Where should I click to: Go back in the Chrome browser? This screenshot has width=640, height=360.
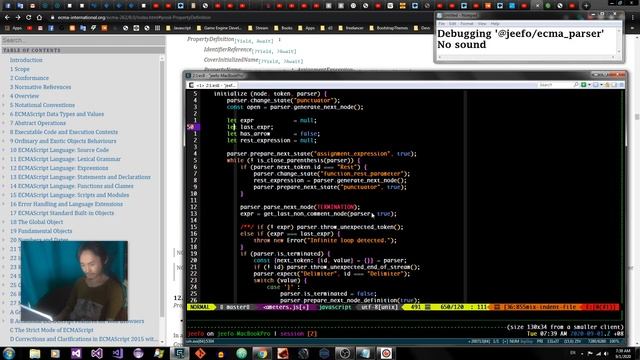tap(7, 18)
